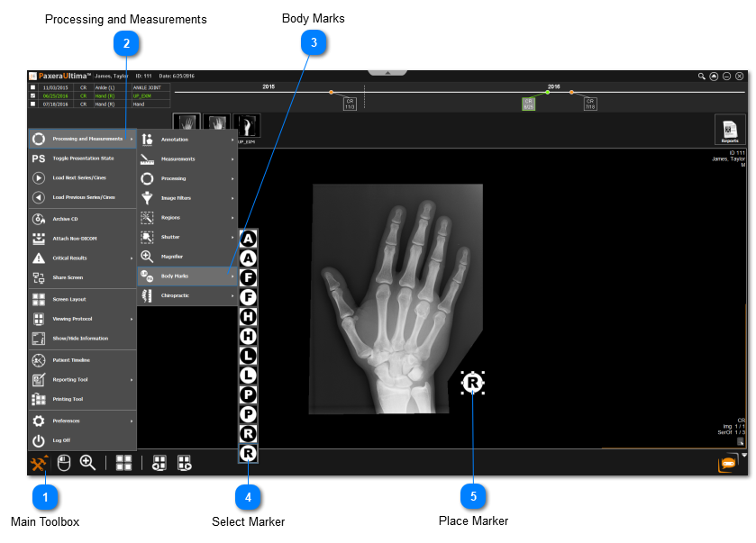
Task: Open the Main Toolbox wrench icon
Action: 40,463
